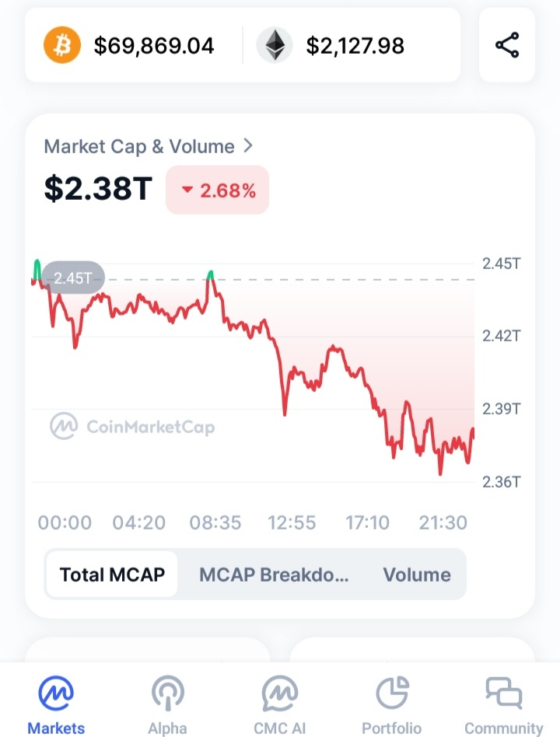The height and width of the screenshot is (737, 560).
Task: Switch chart to MCAP Breakdown
Action: point(274,575)
